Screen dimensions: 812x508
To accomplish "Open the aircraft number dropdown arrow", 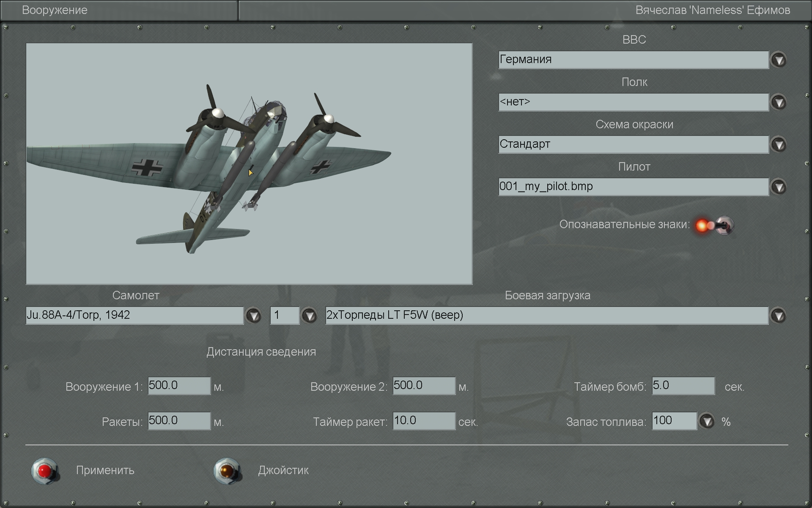I will [309, 316].
